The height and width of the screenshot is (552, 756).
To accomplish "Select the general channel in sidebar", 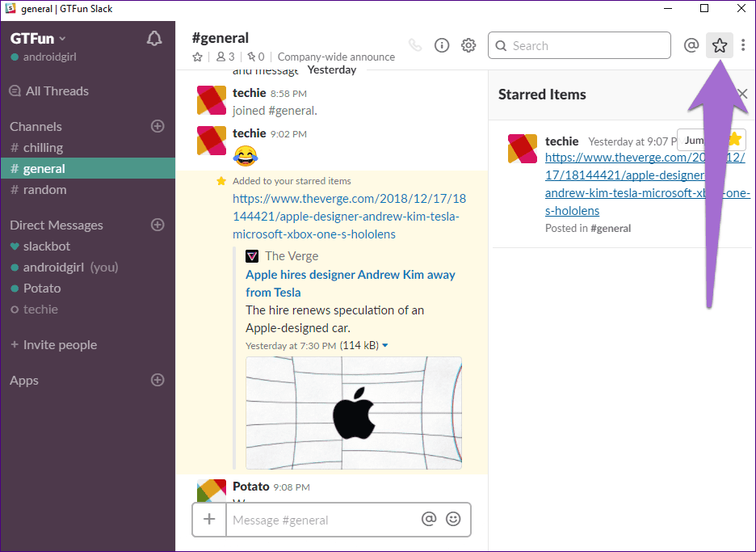I will coord(88,168).
